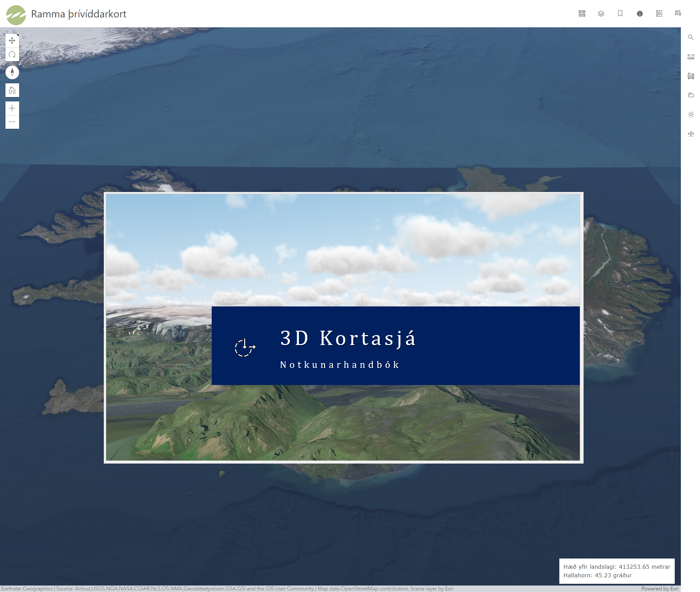Image resolution: width=700 pixels, height=592 pixels.
Task: Click the 3D Kortasjá heading
Action: pyautogui.click(x=348, y=338)
